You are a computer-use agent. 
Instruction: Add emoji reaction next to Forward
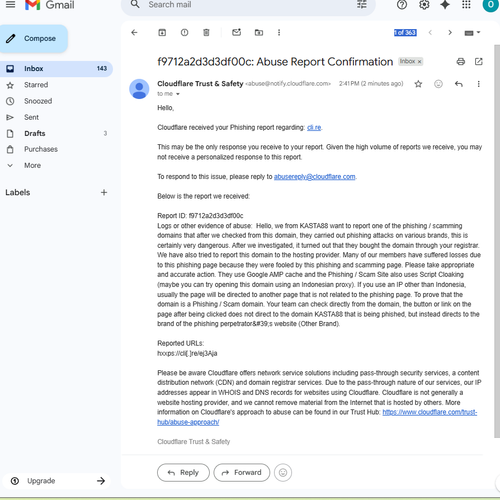pos(283,472)
